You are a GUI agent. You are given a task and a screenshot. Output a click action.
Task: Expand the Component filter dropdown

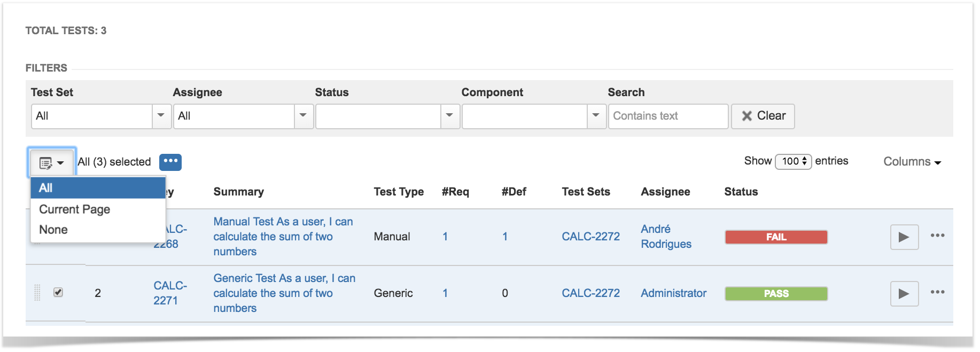click(596, 116)
